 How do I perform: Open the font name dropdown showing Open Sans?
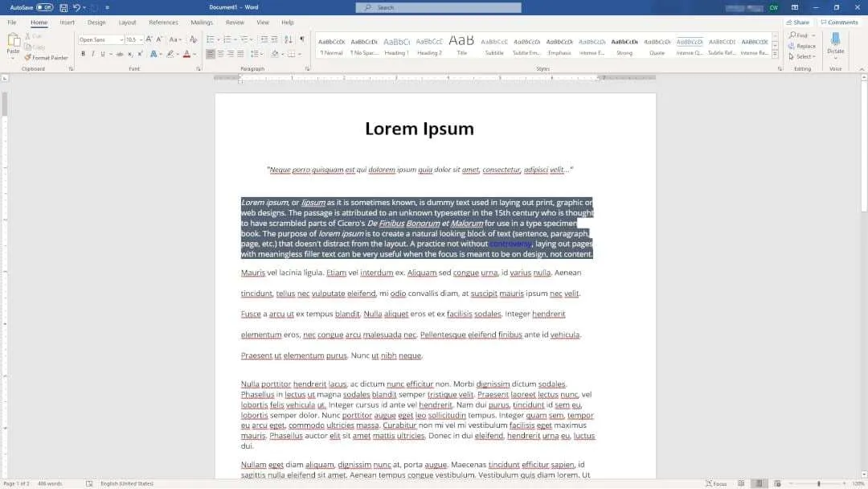[121, 40]
